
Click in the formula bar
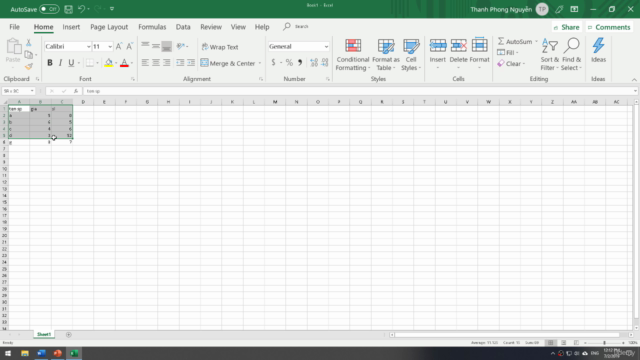(358, 91)
